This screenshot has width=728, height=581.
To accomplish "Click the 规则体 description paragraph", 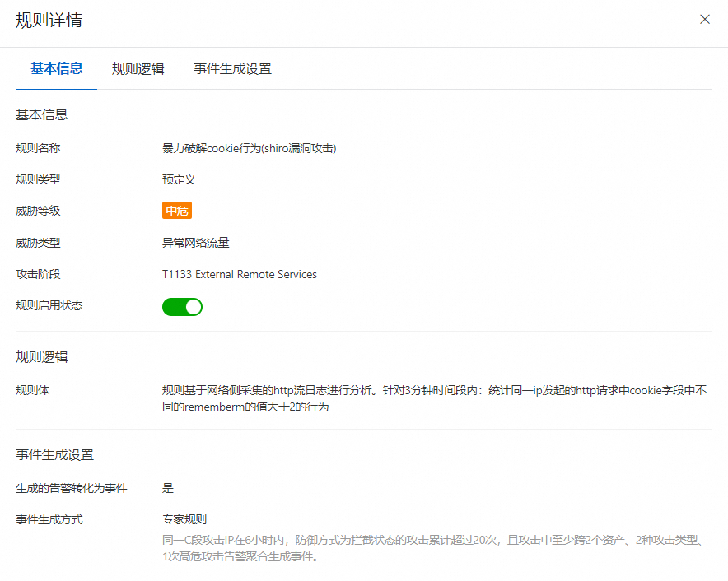I will (x=434, y=398).
